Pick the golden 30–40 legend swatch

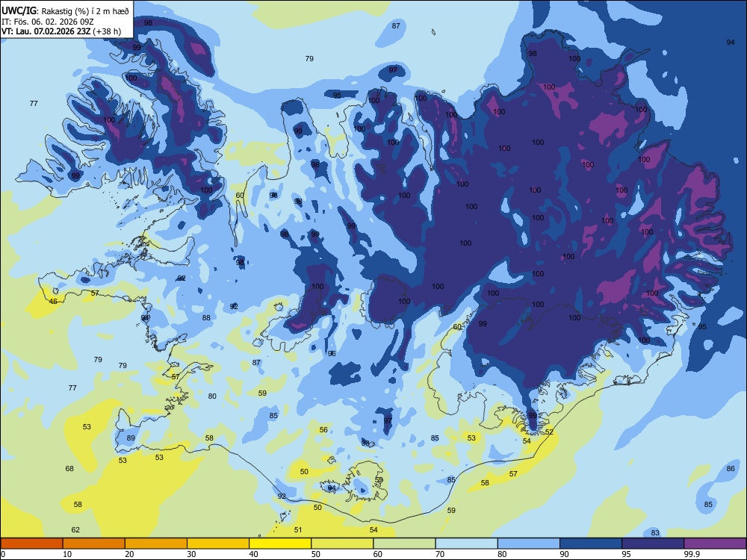coord(218,544)
